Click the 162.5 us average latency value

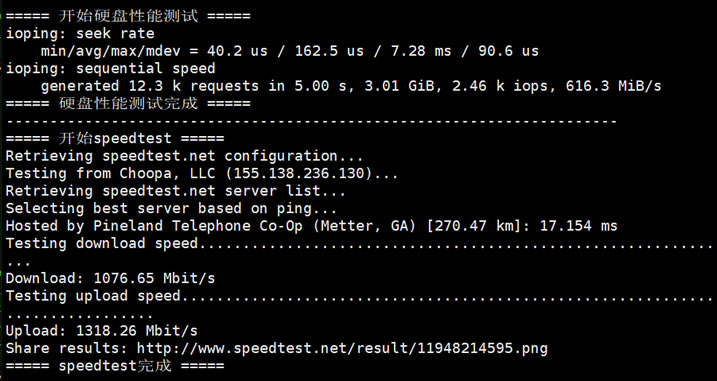(x=329, y=51)
